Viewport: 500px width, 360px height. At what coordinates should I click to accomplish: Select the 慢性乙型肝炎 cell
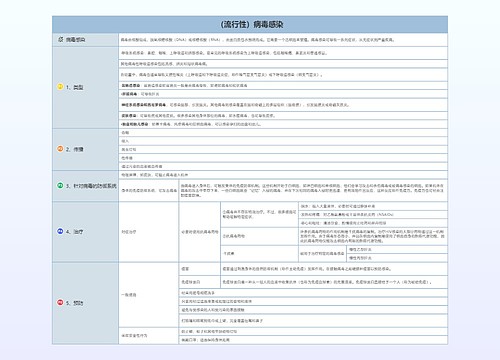(x=397, y=249)
